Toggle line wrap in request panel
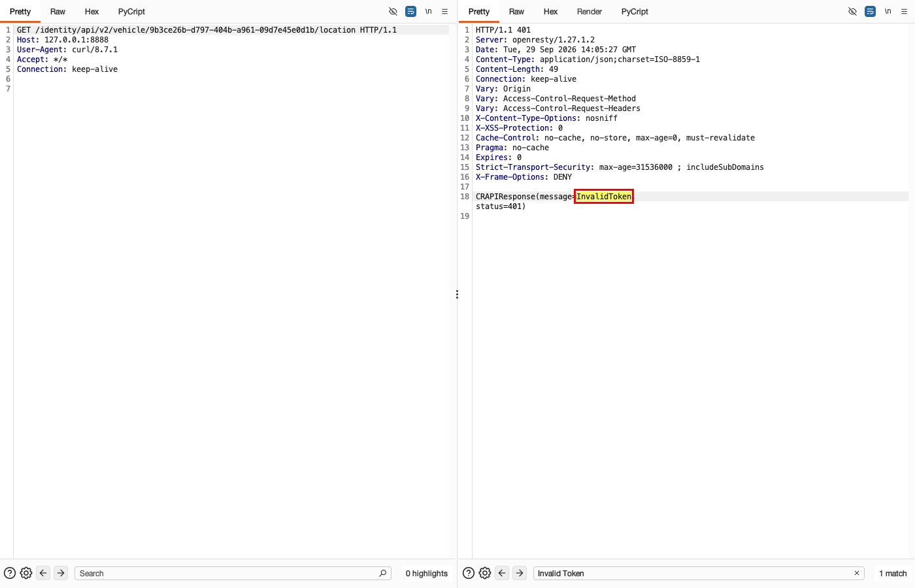Viewport: 915px width, 588px height. [x=410, y=12]
